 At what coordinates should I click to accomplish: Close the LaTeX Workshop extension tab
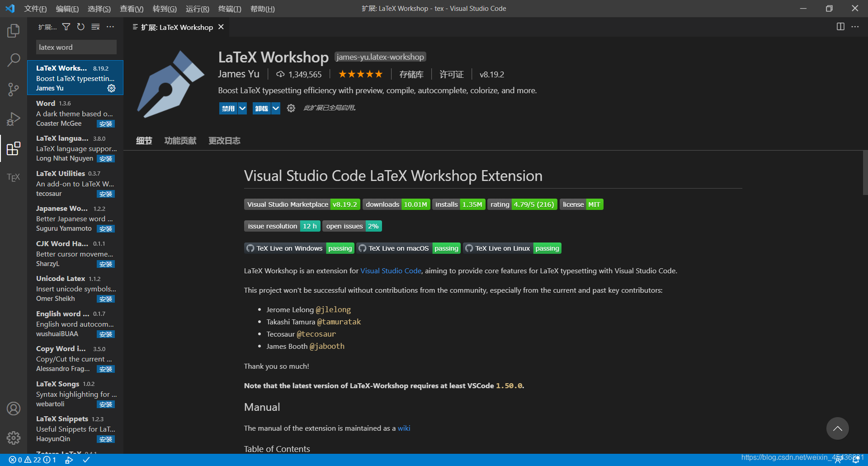(221, 27)
